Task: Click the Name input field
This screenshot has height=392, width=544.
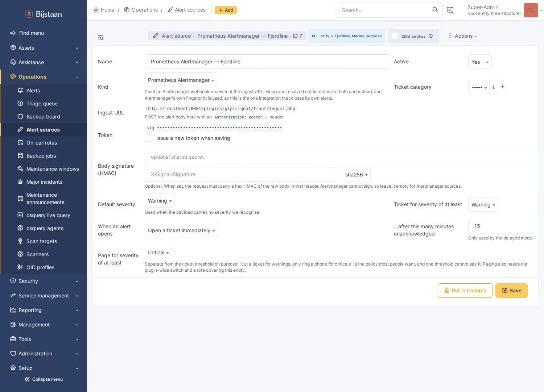Action: 267,62
